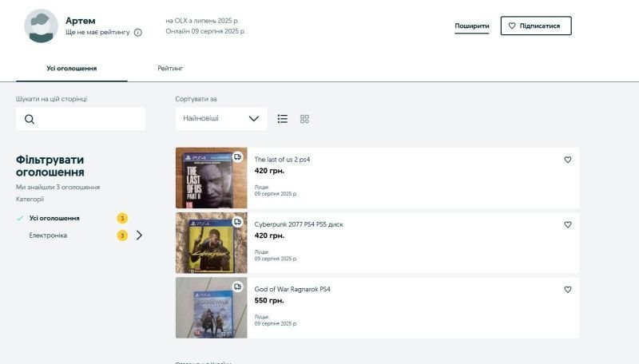Favorite The last of us 2 listing
This screenshot has width=639, height=364.
[568, 160]
